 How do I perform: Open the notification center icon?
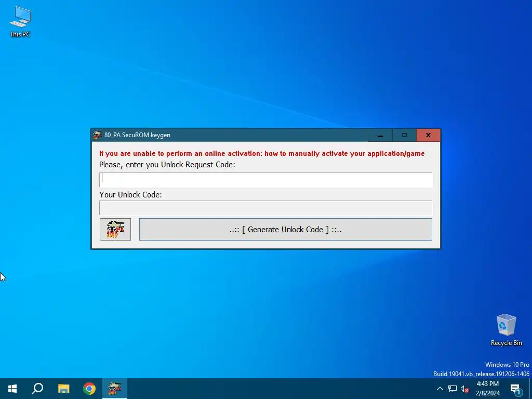tap(516, 389)
